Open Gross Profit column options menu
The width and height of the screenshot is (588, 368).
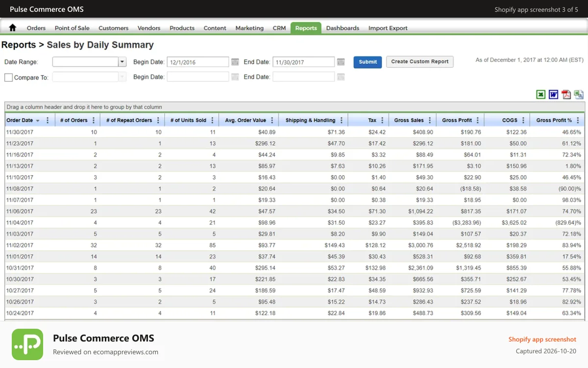coord(478,120)
